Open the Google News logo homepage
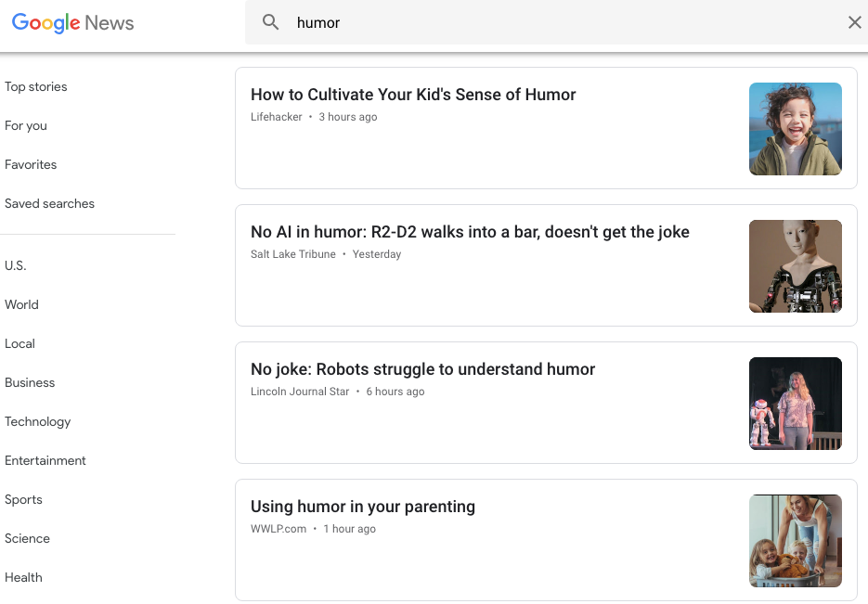 point(72,22)
